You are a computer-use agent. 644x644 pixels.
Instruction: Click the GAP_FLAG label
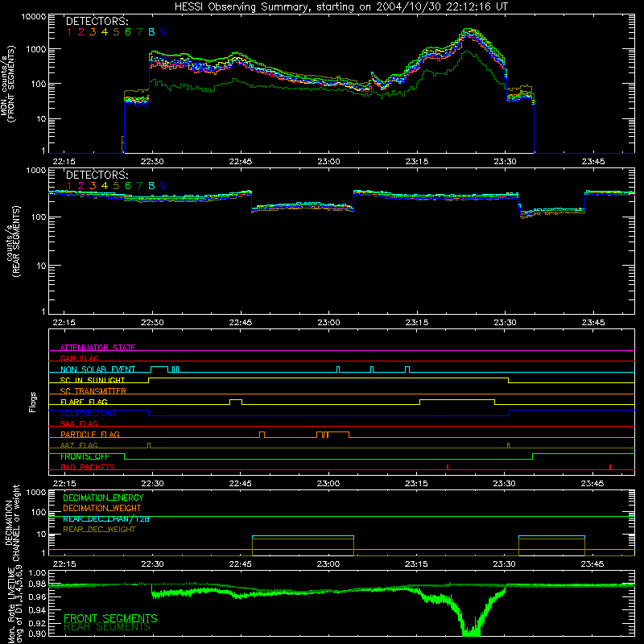pyautogui.click(x=79, y=358)
